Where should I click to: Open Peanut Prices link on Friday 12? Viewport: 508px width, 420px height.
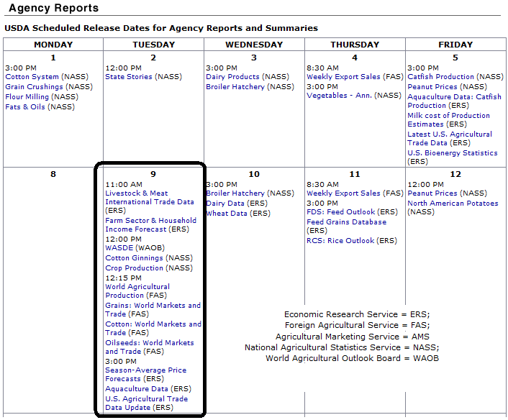[x=432, y=193]
